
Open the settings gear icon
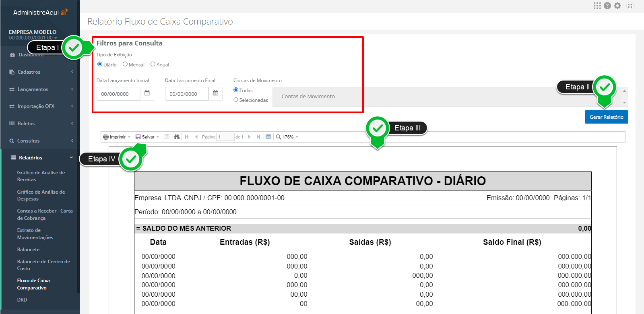click(x=617, y=6)
